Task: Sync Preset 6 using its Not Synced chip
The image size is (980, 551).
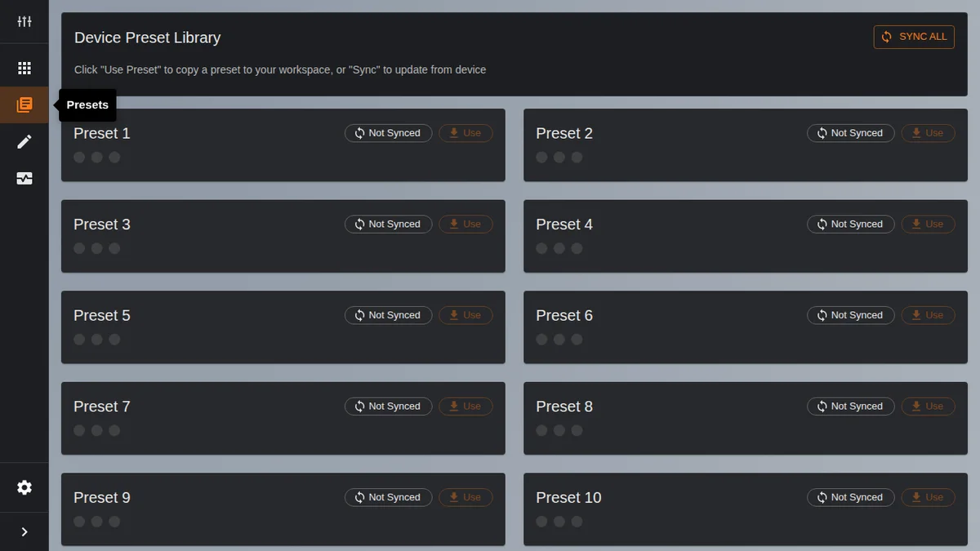Action: pos(850,315)
